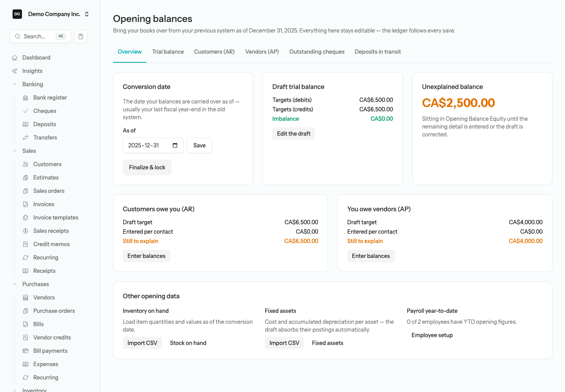Import CSV for Inventory on hand

[x=142, y=343]
